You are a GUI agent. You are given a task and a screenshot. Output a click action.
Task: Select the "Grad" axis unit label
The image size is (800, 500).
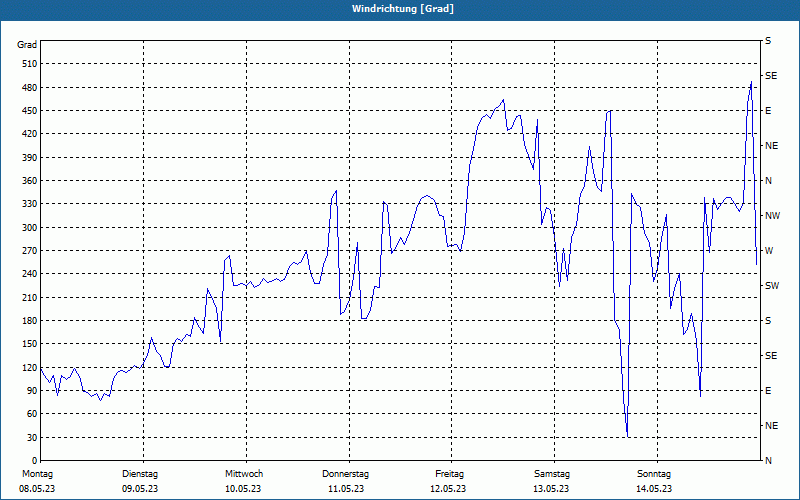tap(27, 45)
